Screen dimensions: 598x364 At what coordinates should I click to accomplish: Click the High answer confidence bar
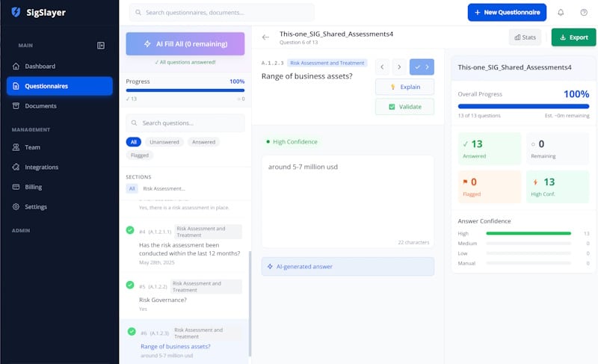point(528,233)
